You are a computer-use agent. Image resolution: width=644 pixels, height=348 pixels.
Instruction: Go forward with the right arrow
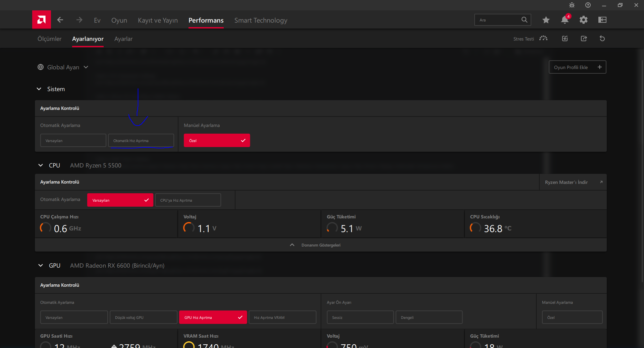click(x=79, y=20)
